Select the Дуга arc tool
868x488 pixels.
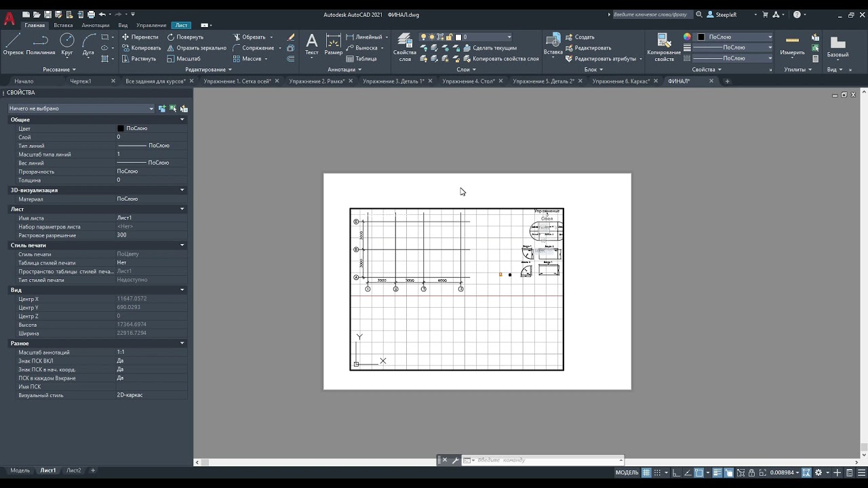click(x=88, y=44)
